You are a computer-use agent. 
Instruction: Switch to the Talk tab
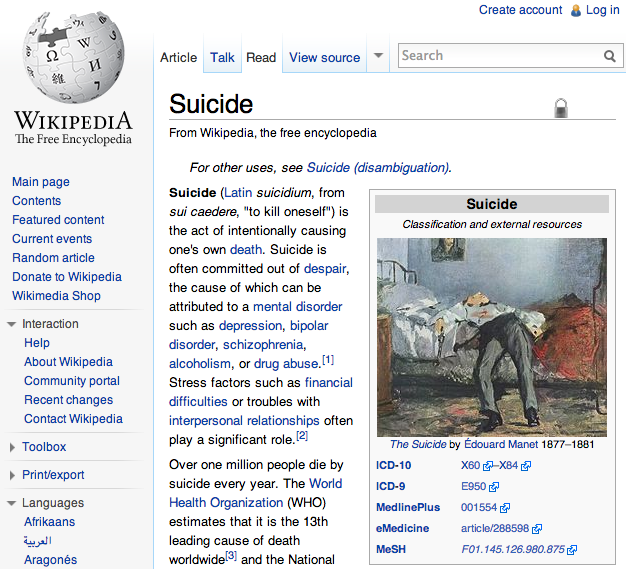(x=222, y=57)
